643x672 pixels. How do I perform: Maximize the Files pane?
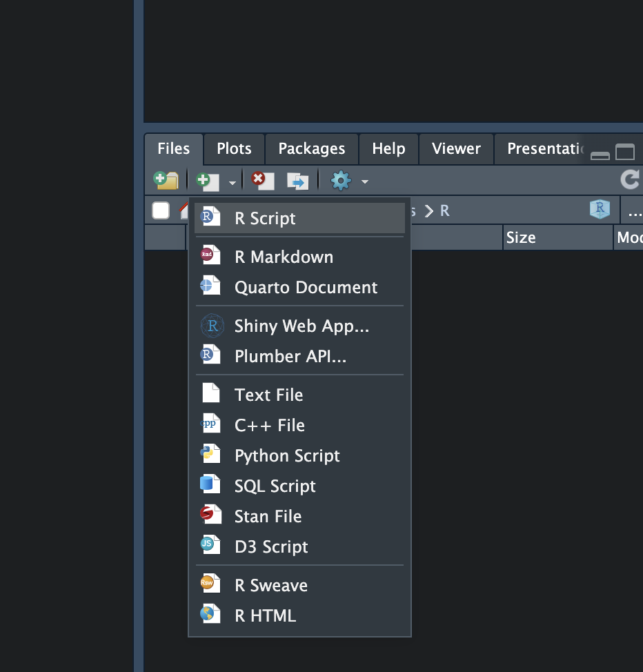pos(625,152)
